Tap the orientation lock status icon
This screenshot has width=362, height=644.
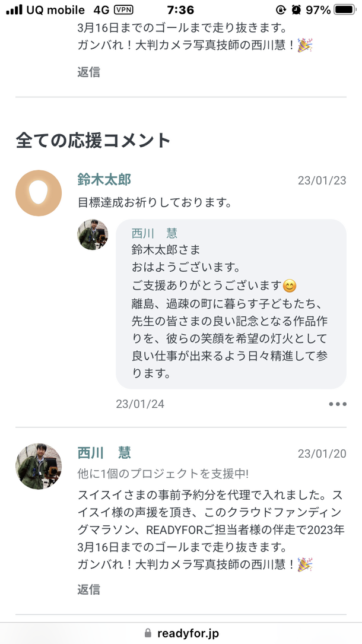(281, 10)
